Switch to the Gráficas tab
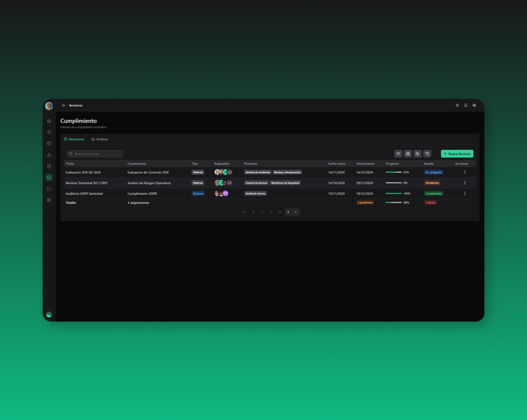Viewport: 527px width, 420px height. (100, 139)
